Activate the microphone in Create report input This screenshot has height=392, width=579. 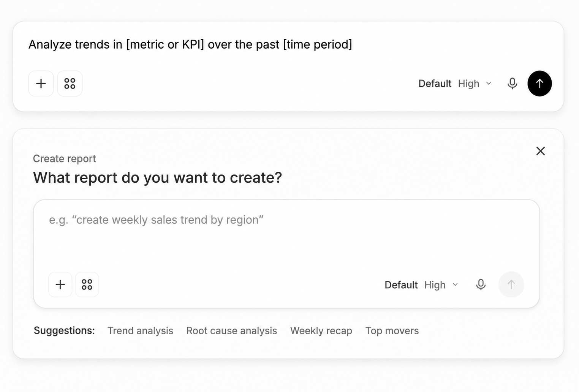[481, 285]
